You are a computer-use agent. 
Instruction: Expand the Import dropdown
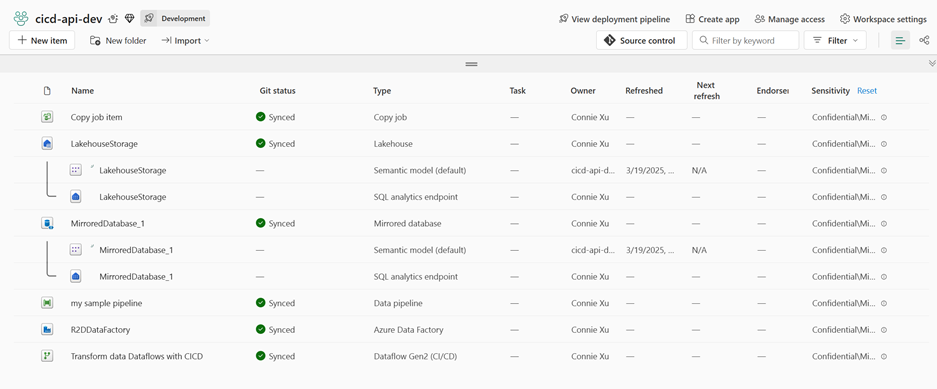point(185,41)
